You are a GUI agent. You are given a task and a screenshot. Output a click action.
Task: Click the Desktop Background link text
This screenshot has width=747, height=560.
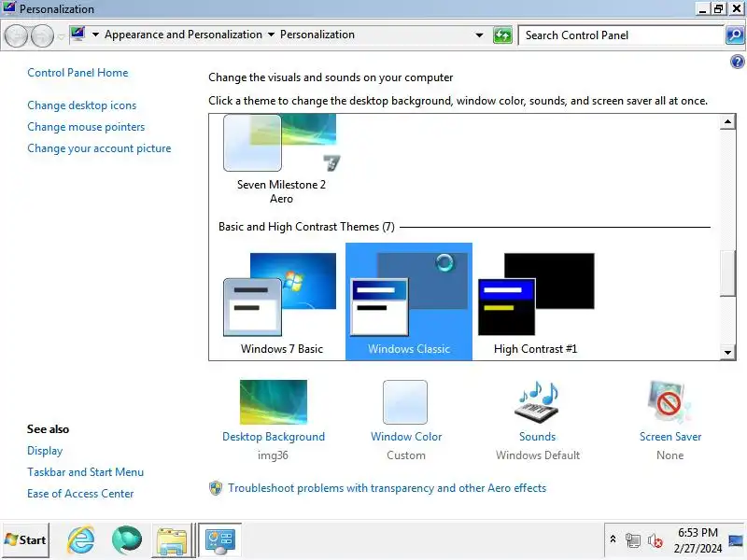(x=274, y=437)
